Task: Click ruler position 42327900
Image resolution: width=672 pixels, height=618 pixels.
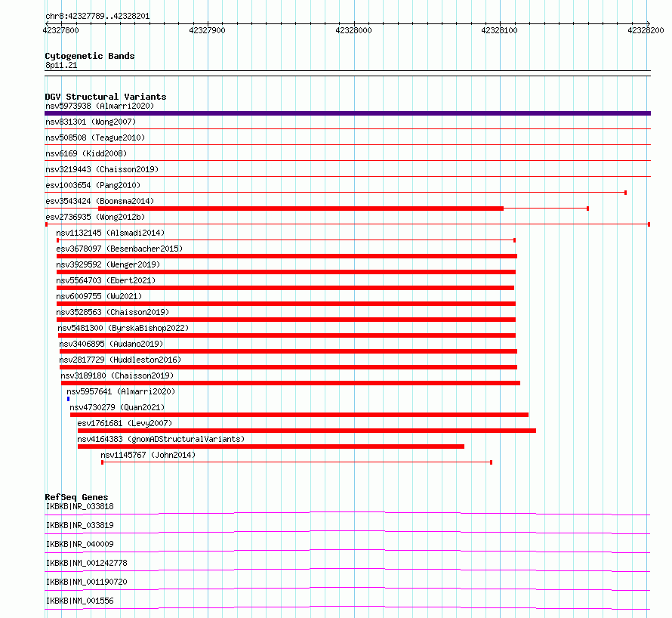Action: click(207, 30)
